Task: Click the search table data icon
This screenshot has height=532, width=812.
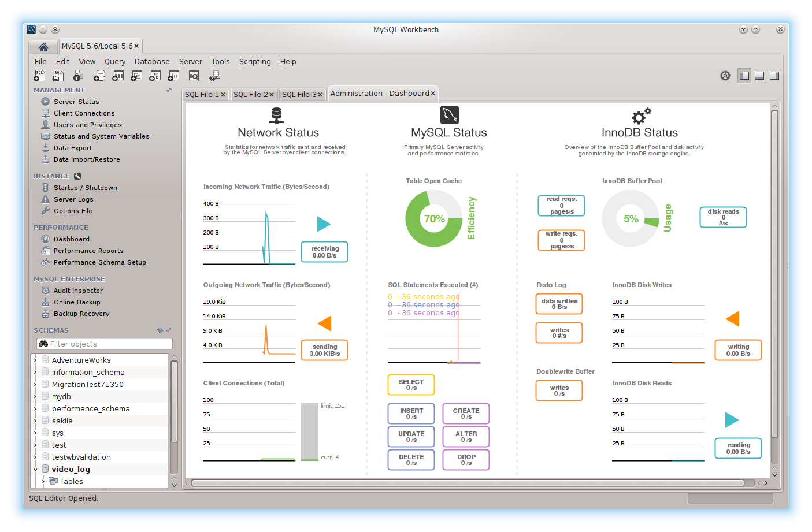Action: pyautogui.click(x=194, y=76)
